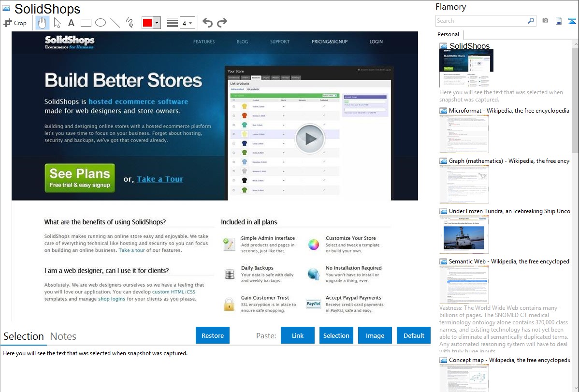Image resolution: width=579 pixels, height=392 pixels.
Task: Select the Crop tool
Action: [15, 23]
